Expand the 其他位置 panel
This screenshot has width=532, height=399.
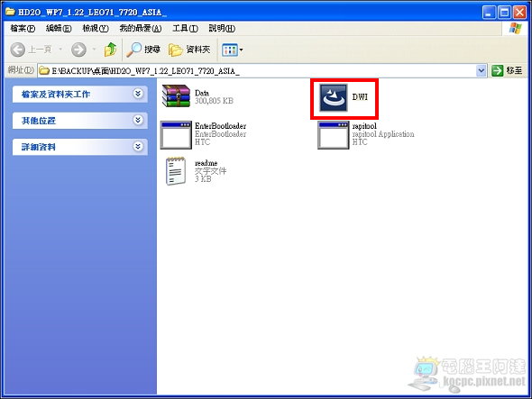79,121
